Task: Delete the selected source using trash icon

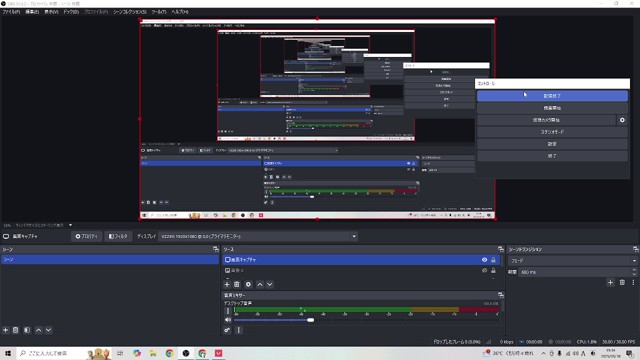Action: tap(237, 284)
